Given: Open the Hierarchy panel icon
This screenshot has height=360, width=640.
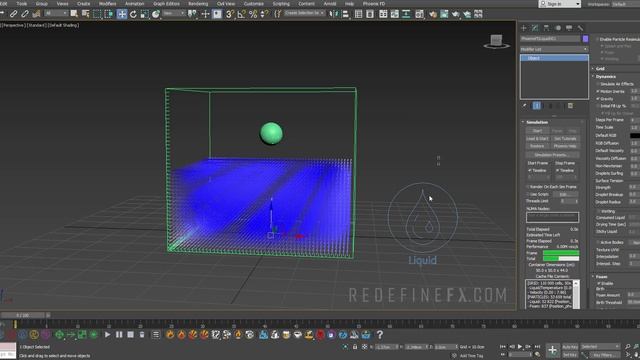Looking at the screenshot, I should pyautogui.click(x=547, y=28).
